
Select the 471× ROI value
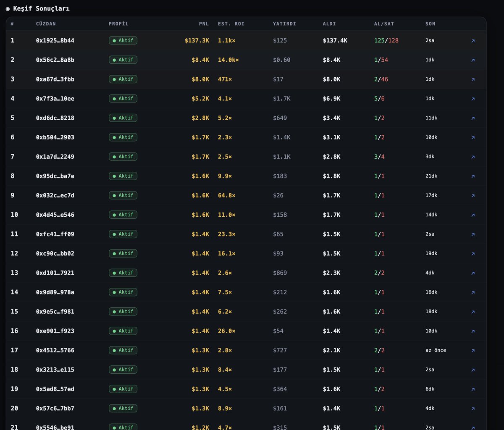[225, 79]
